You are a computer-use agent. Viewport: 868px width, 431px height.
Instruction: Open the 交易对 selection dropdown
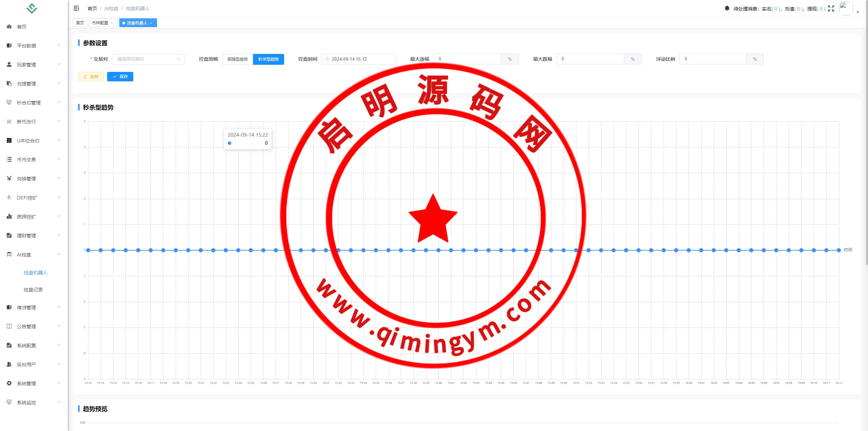point(148,59)
